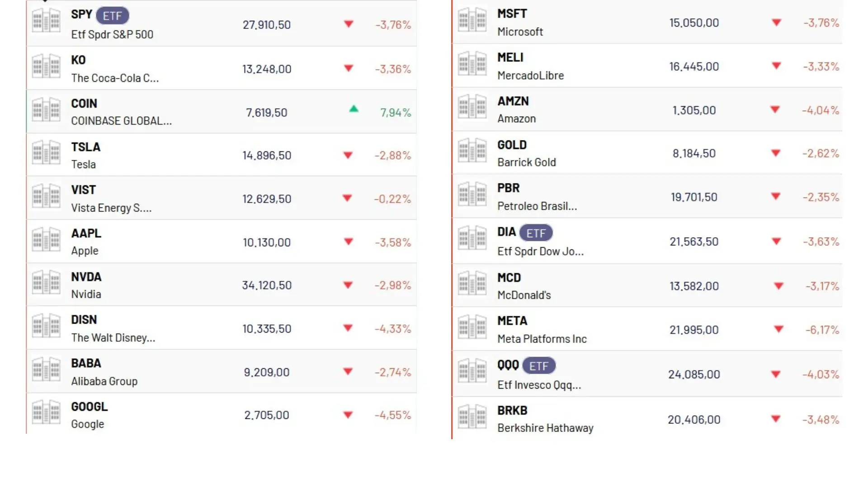Open the NVDA Nvidia row
The height and width of the screenshot is (488, 868).
click(x=222, y=285)
